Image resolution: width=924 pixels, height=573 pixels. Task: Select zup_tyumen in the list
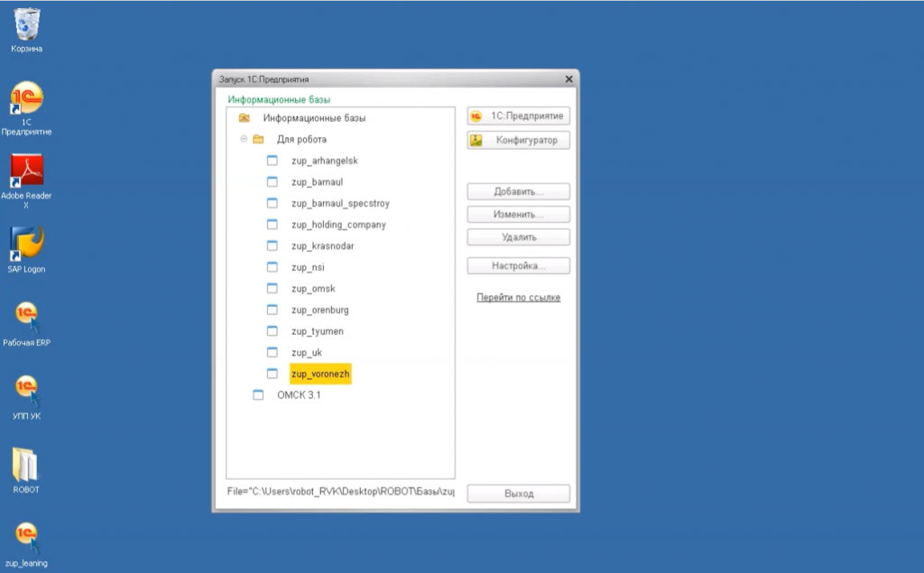(317, 330)
